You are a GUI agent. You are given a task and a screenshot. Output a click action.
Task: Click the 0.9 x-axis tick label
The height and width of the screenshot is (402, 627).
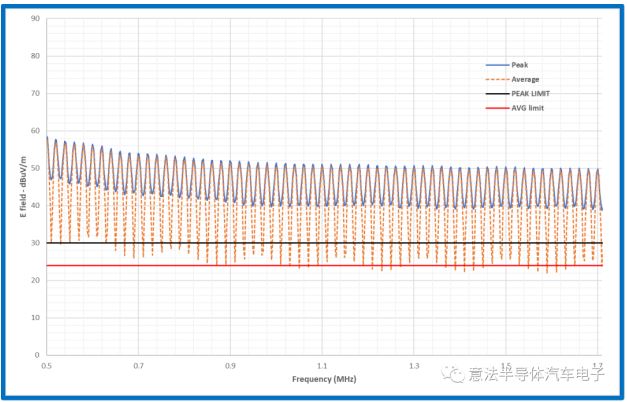[x=231, y=366]
